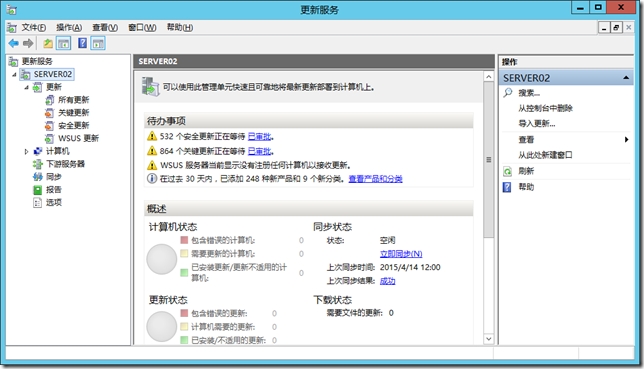The image size is (644, 369).
Task: Click the 成功 sync result link
Action: [387, 281]
